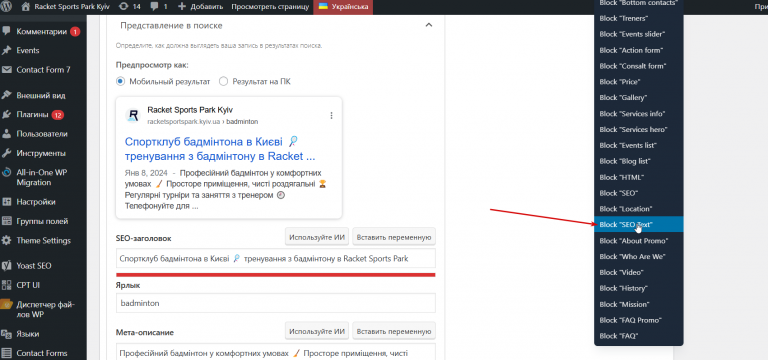The width and height of the screenshot is (768, 360).
Task: Choose Block "HTML" from the list
Action: click(x=639, y=177)
